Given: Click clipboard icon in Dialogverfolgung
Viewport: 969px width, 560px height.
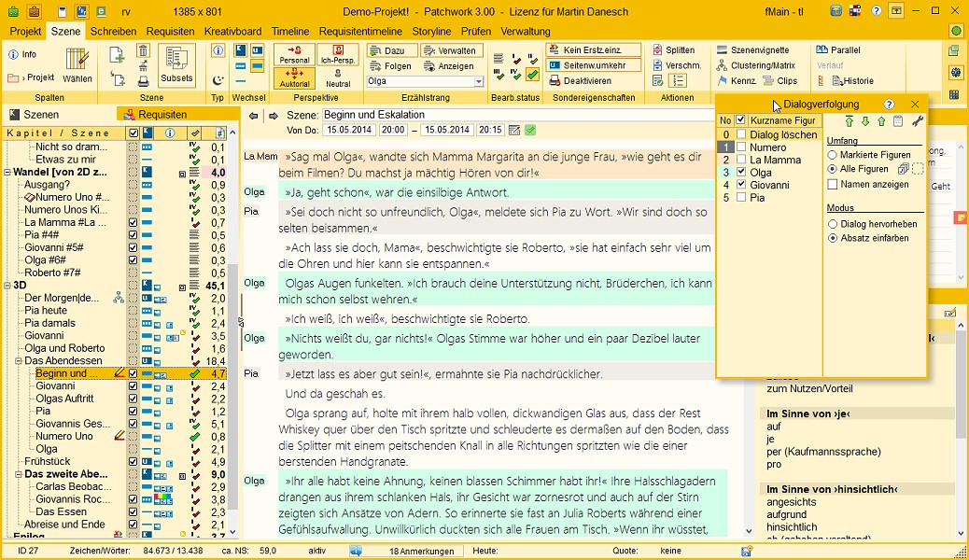Looking at the screenshot, I should (898, 121).
